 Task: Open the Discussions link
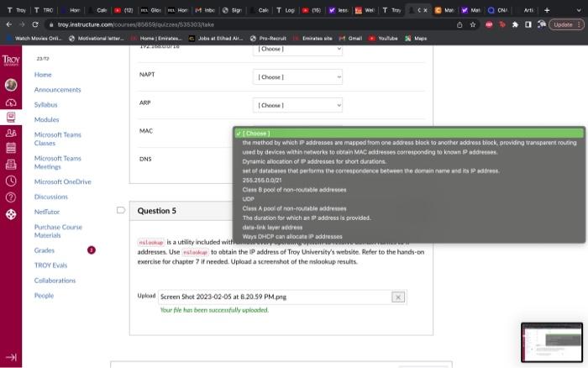[x=51, y=197]
